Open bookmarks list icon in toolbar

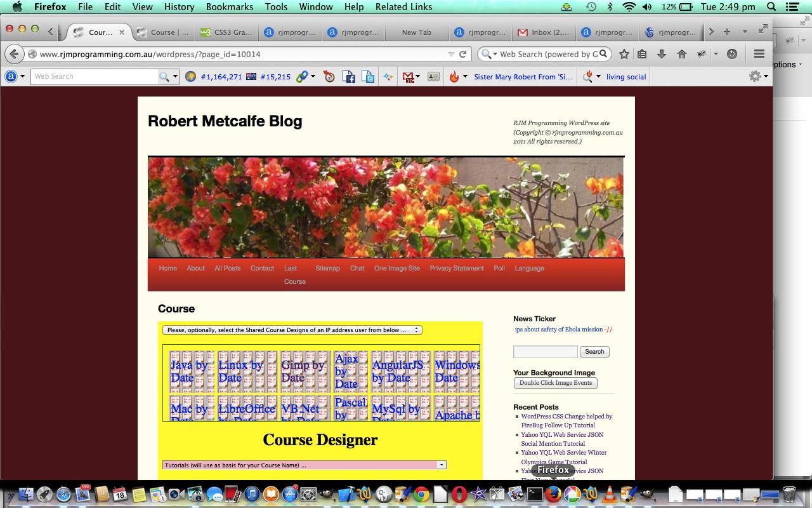(x=642, y=54)
